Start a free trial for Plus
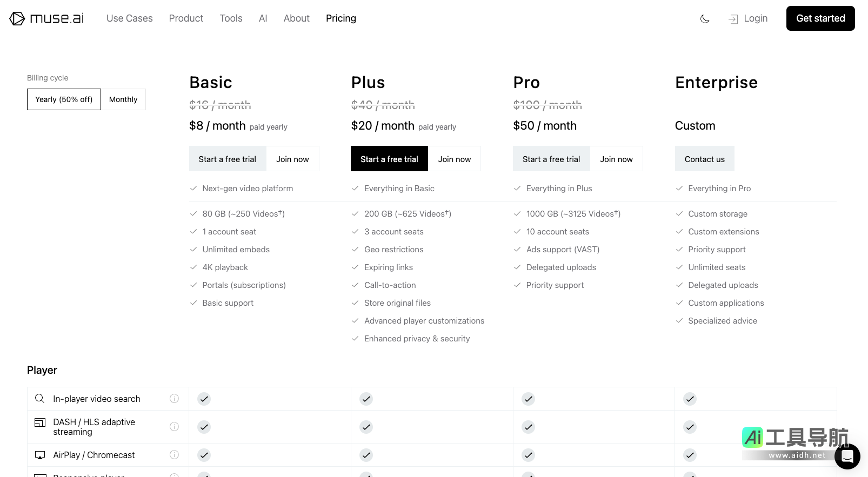 click(389, 159)
